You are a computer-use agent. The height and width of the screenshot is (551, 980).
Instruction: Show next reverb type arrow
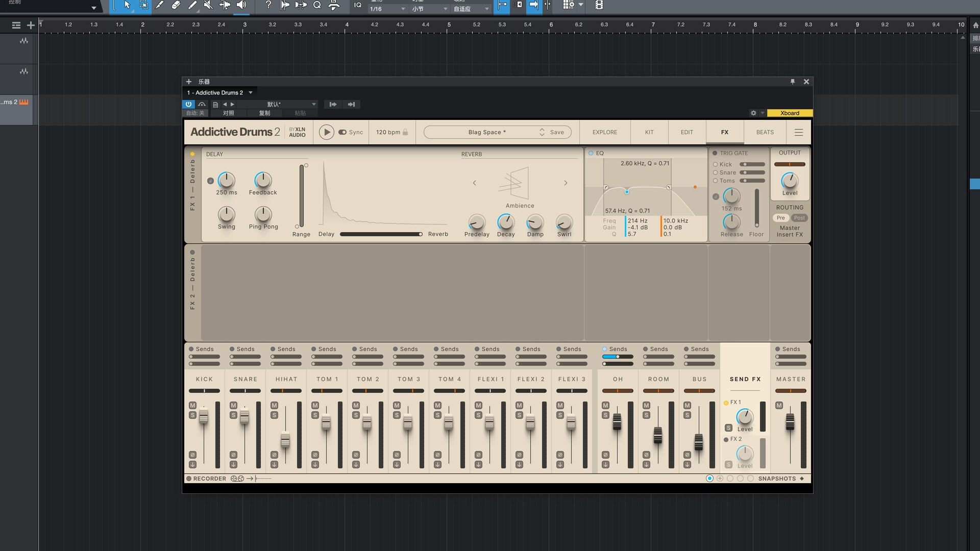[566, 183]
